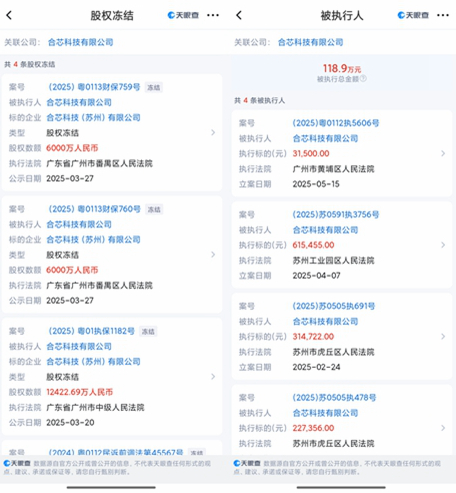Image resolution: width=456 pixels, height=493 pixels.
Task: Go back from the 股权冻结 screen
Action: 9,15
